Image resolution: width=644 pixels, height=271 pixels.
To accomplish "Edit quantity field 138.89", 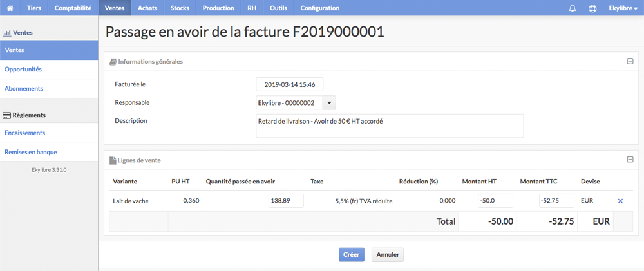I will (286, 201).
